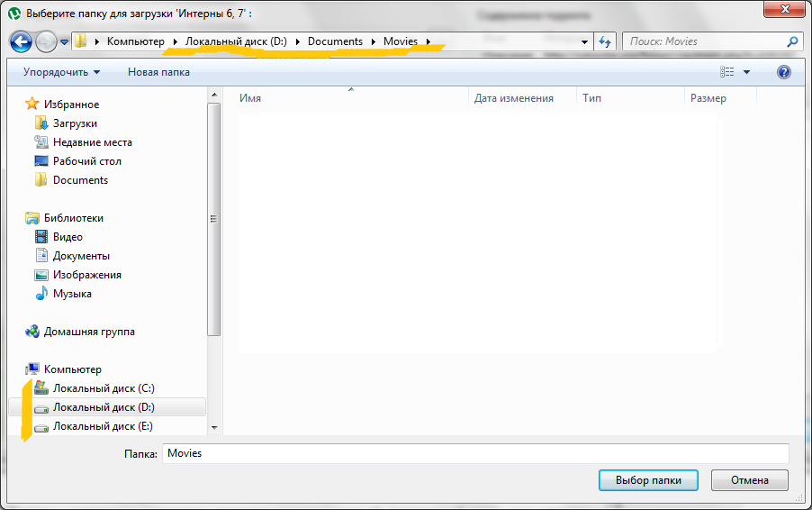812x510 pixels.
Task: Click the Локальный диск (D:) drive icon
Action: 41,408
